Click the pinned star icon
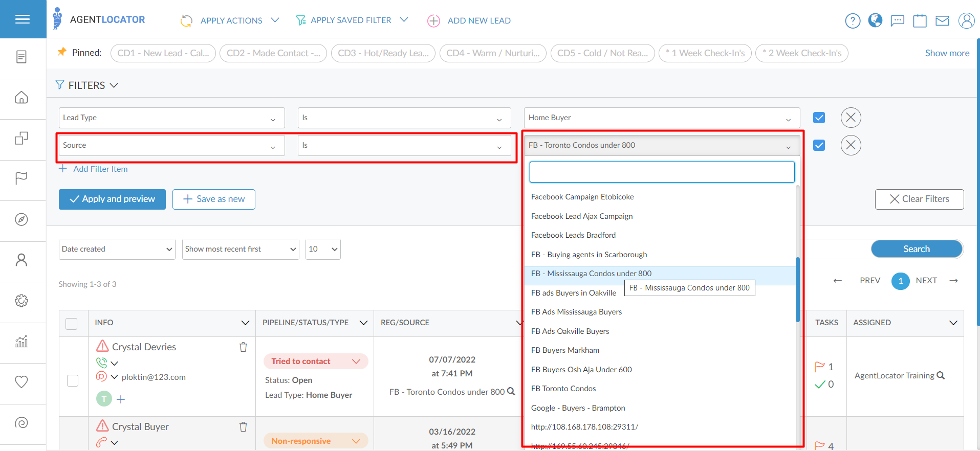 [62, 52]
